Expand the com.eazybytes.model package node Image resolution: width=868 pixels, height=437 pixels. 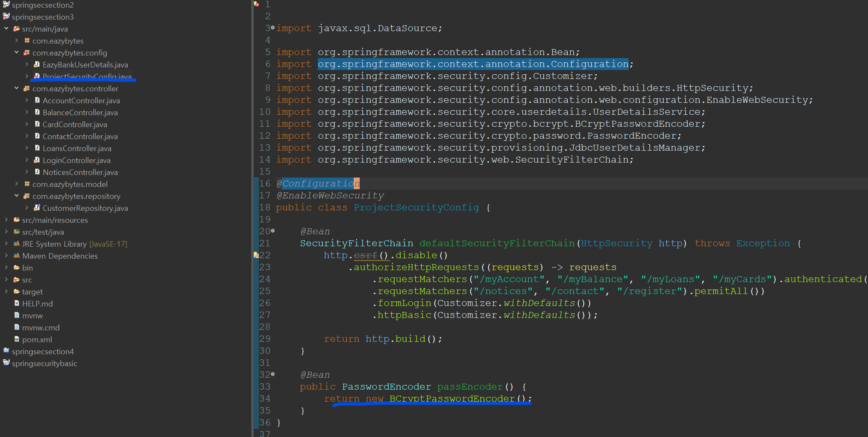[x=17, y=184]
